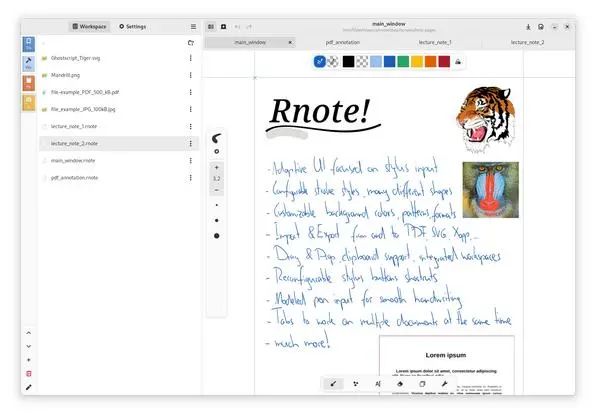Open options menu for pdf_annotation.rnote
The height and width of the screenshot is (418, 596).
[x=190, y=178]
